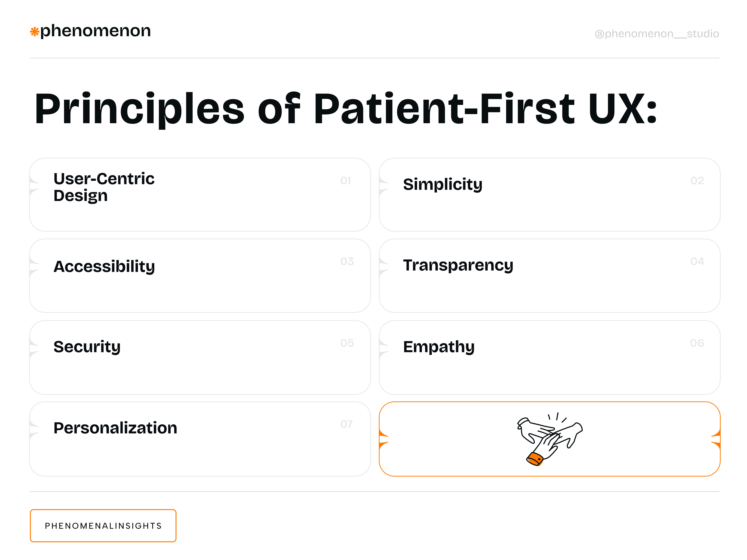Click the 03 number on Accessibility card
The width and height of the screenshot is (747, 560).
[x=347, y=261]
